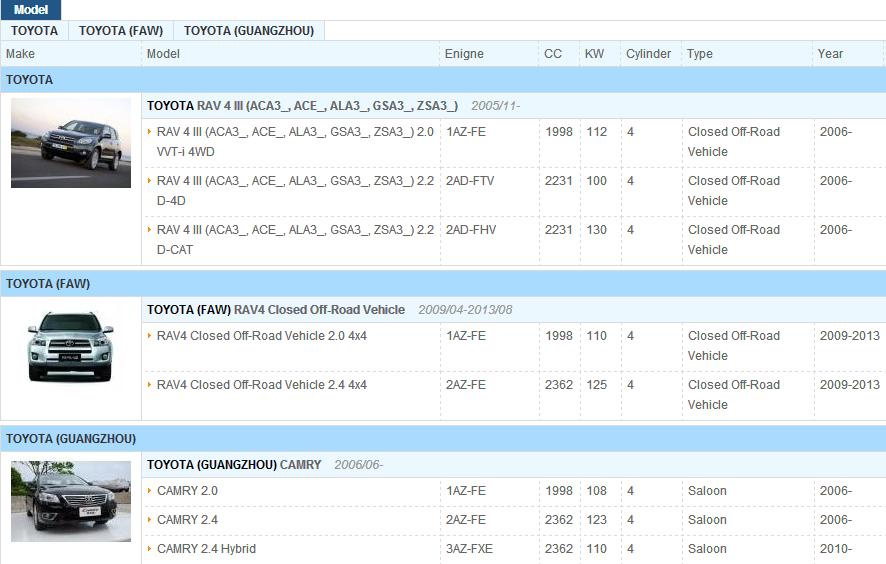Open the silver FAW RAV4 car image
886x564 pixels.
coord(71,346)
